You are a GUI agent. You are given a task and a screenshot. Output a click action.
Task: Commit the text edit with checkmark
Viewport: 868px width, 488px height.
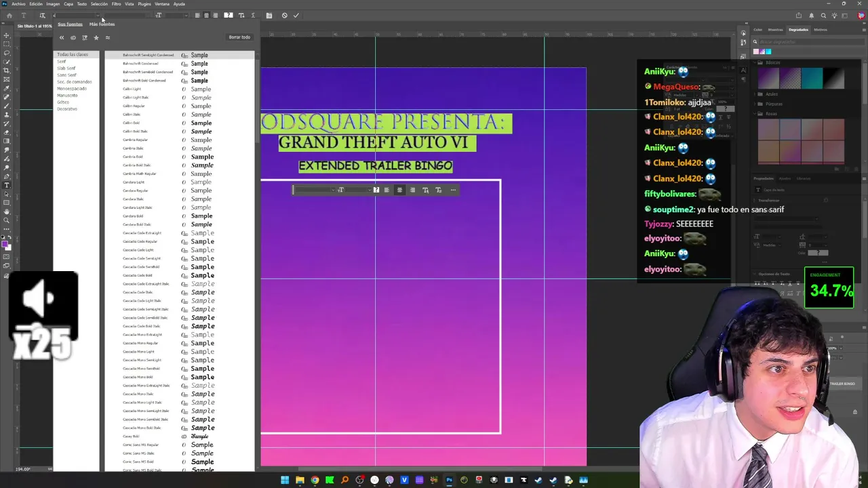pos(296,16)
